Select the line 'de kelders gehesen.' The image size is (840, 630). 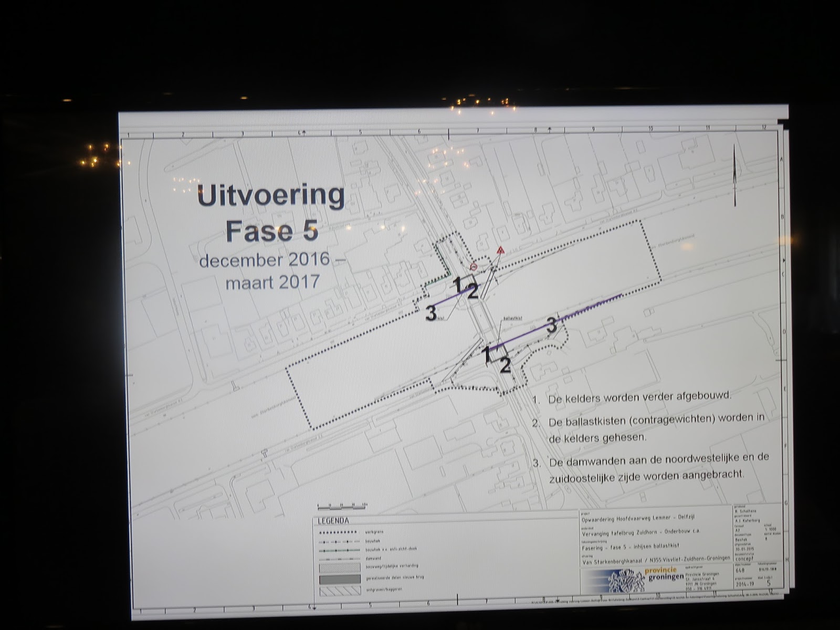(597, 438)
